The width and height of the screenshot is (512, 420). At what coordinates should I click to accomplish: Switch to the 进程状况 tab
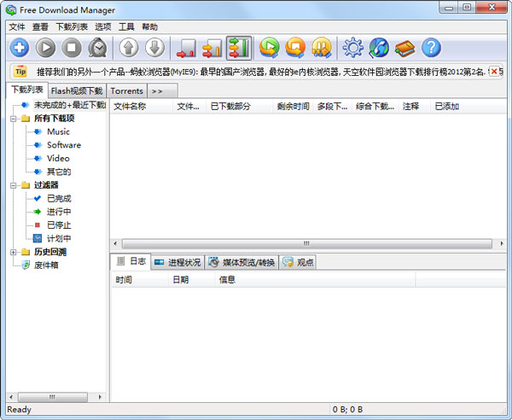pos(177,262)
